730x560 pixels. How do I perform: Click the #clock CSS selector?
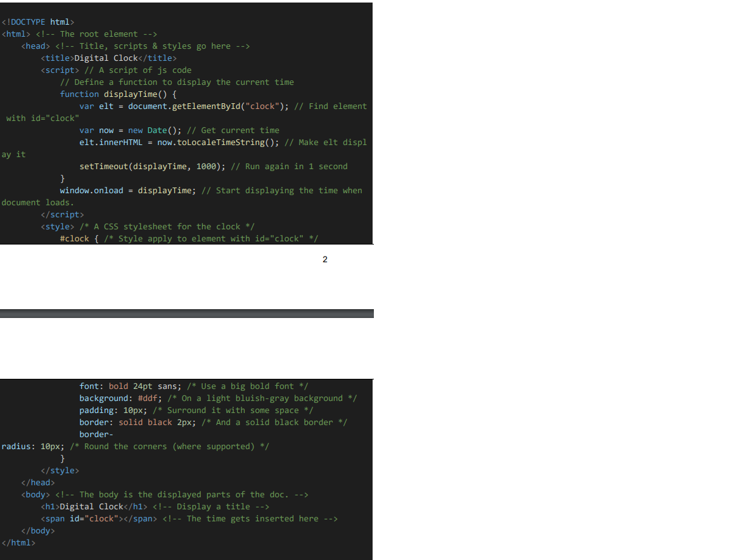tap(75, 239)
